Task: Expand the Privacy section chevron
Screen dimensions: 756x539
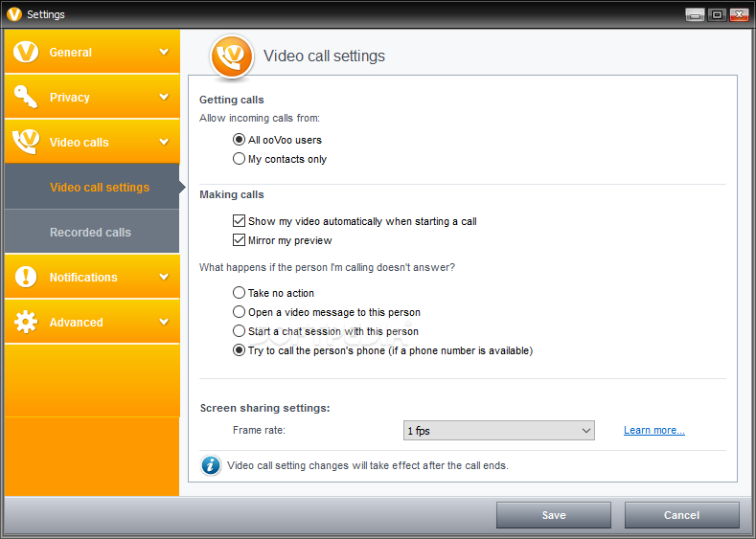Action: 164,97
